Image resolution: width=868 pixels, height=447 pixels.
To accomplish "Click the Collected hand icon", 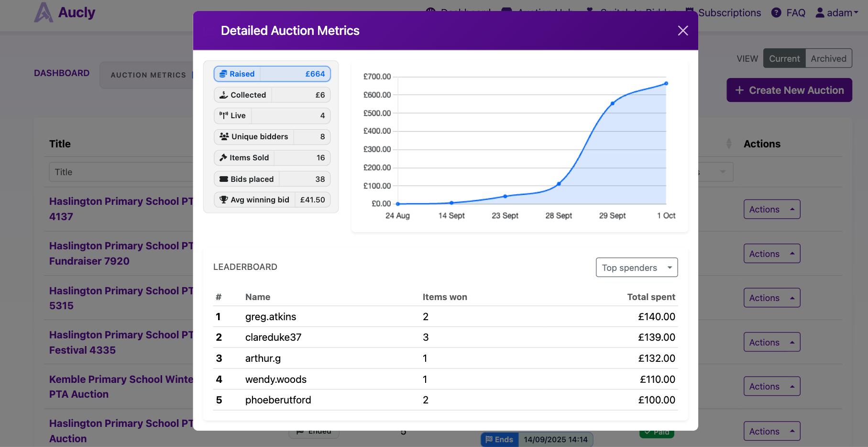I will pyautogui.click(x=223, y=95).
